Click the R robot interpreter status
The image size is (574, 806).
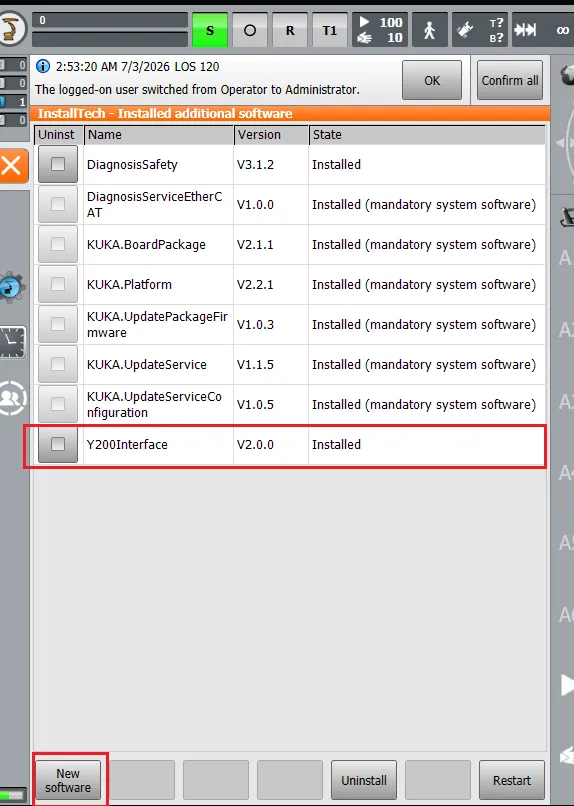(290, 30)
